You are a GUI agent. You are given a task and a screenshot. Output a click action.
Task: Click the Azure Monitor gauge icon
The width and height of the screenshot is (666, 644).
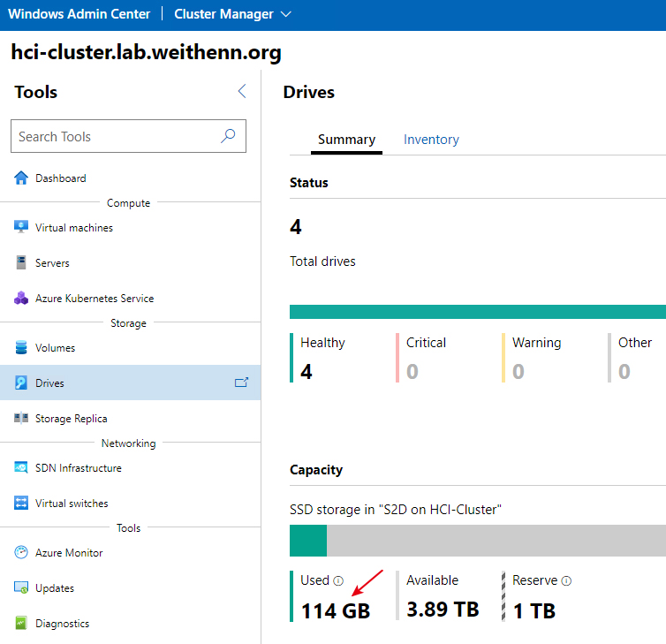21,552
